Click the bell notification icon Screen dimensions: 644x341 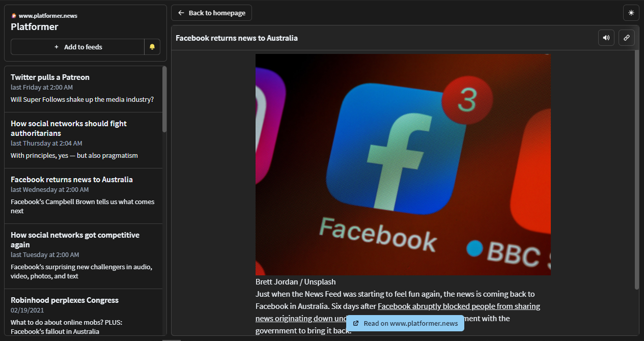152,47
